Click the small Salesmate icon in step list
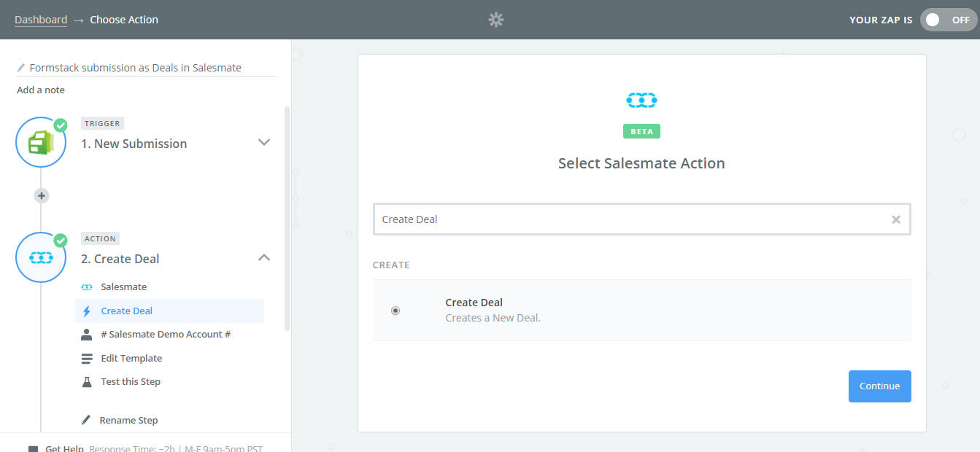 tap(87, 287)
